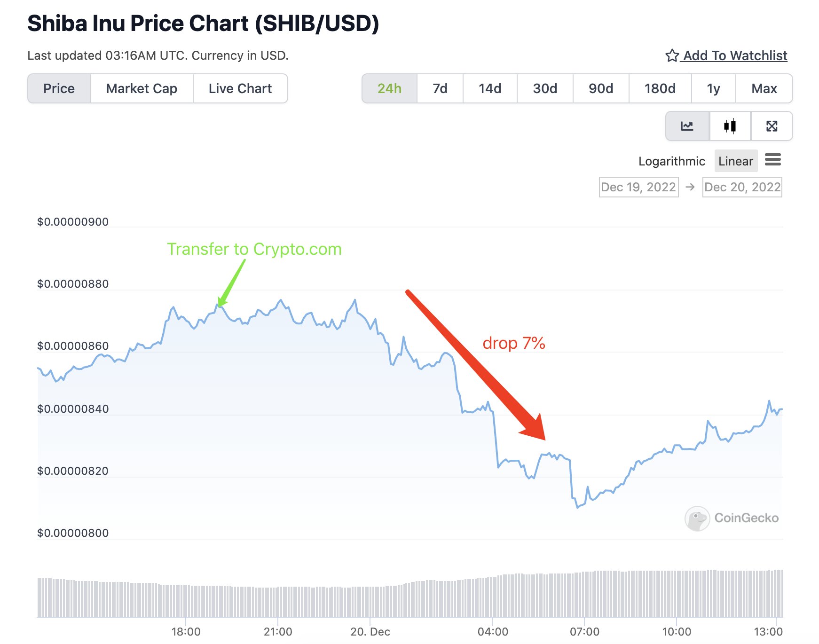Image resolution: width=819 pixels, height=644 pixels.
Task: Enable the Linear scale option
Action: tap(735, 161)
